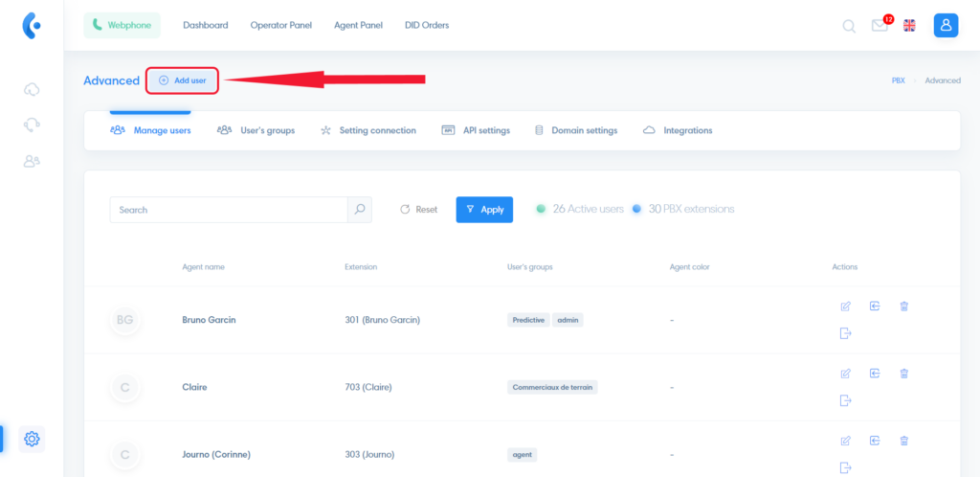Click the Advanced breadcrumb link
980x477 pixels.
(x=943, y=80)
